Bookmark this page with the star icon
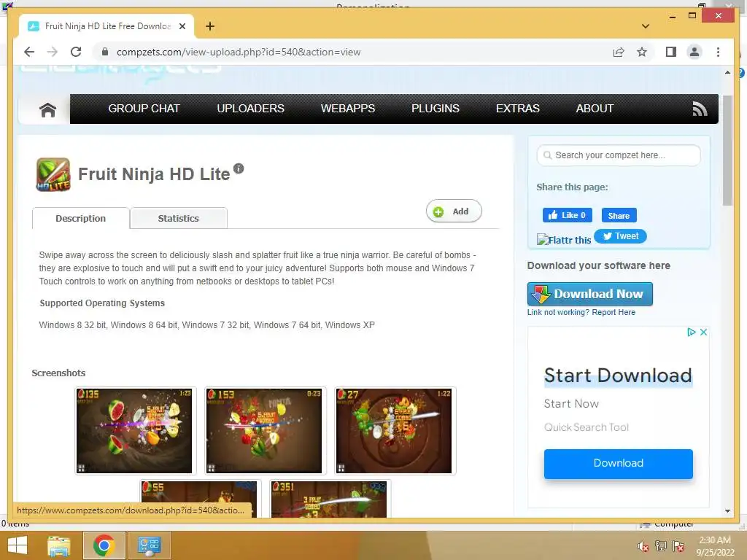This screenshot has height=560, width=747. pyautogui.click(x=642, y=52)
